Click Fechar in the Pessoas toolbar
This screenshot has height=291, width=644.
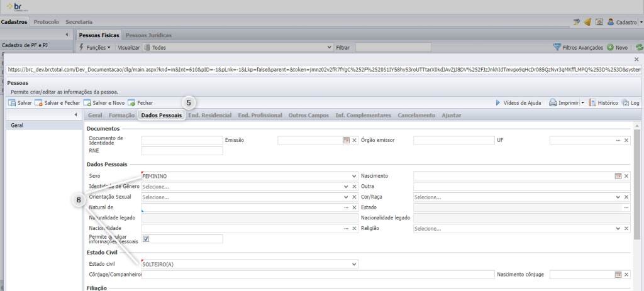tap(140, 103)
